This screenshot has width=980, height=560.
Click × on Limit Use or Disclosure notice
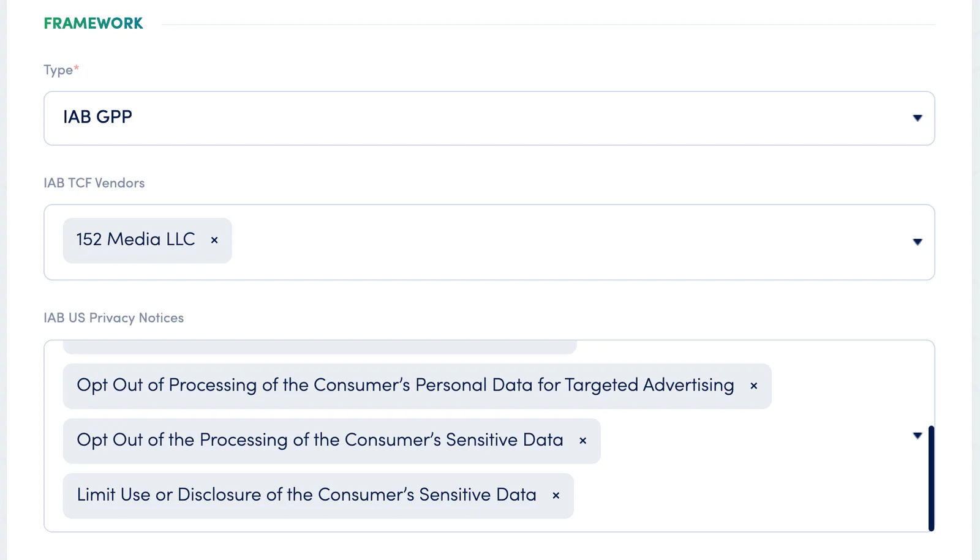click(x=555, y=495)
